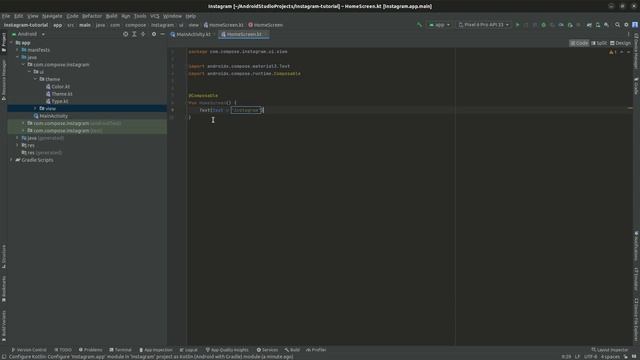640x360 pixels.
Task: Open the Navigate menu
Action: coord(52,16)
